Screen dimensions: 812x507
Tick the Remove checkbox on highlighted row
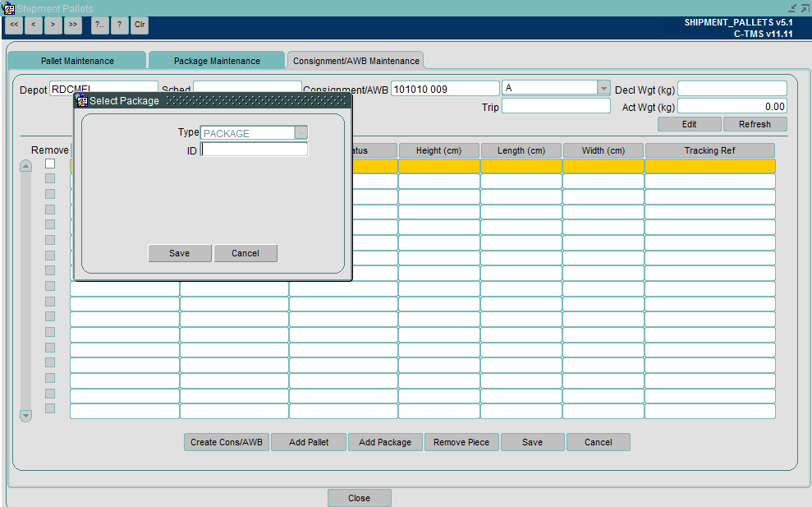50,164
